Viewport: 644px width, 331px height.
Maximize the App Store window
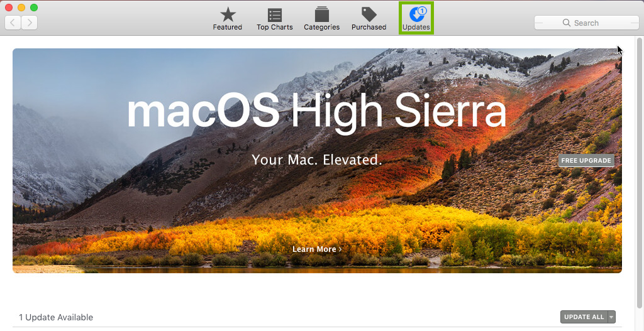click(x=34, y=8)
